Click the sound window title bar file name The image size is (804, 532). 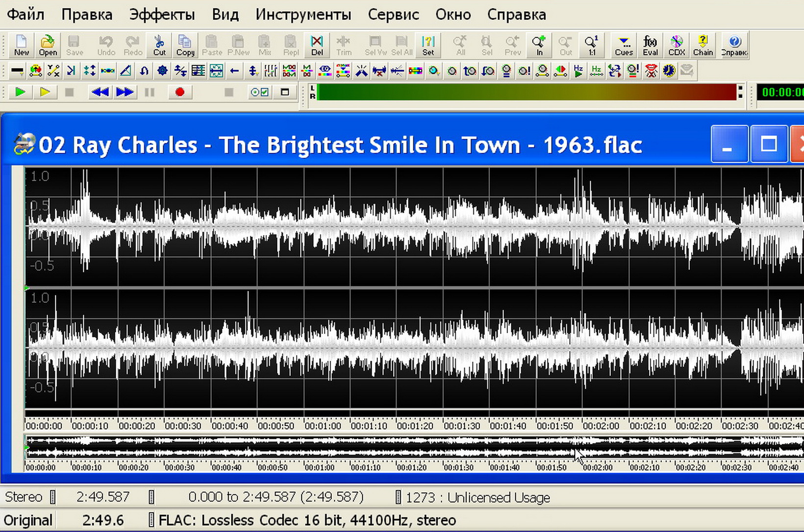(340, 145)
